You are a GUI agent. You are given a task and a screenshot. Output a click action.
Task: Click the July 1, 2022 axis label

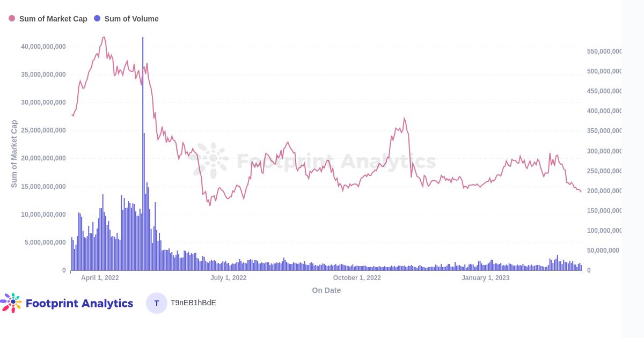(x=229, y=278)
